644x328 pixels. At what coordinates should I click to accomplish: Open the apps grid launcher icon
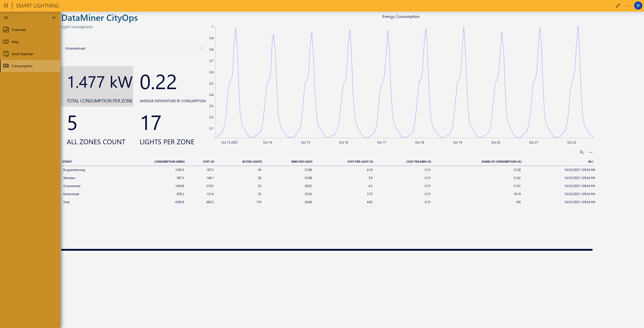6,6
